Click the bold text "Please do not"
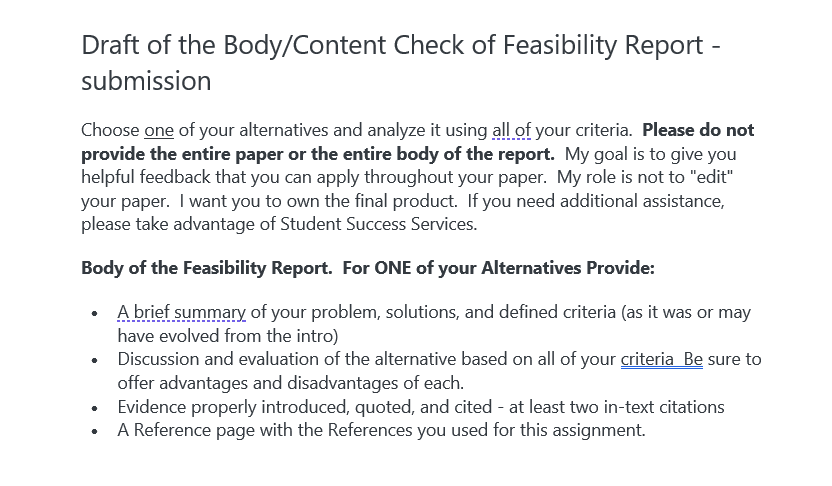This screenshot has height=486, width=832. [698, 131]
